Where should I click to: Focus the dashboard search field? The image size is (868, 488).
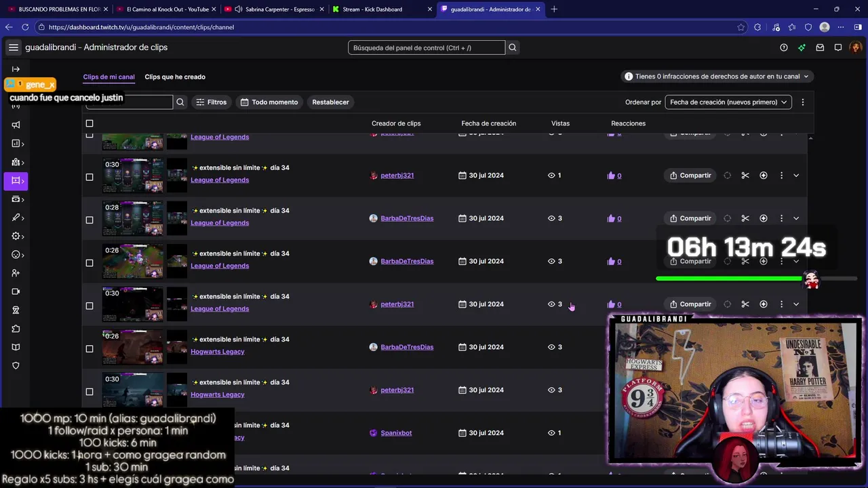coord(427,47)
